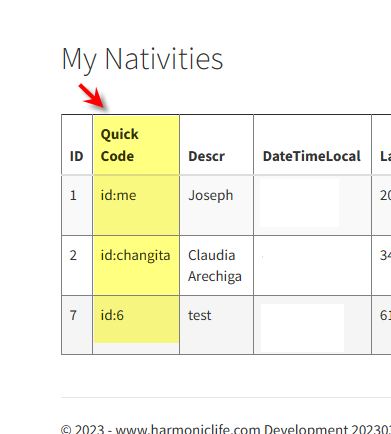Click the red arrow annotation
Screen dimensions: 391x434
(93, 97)
